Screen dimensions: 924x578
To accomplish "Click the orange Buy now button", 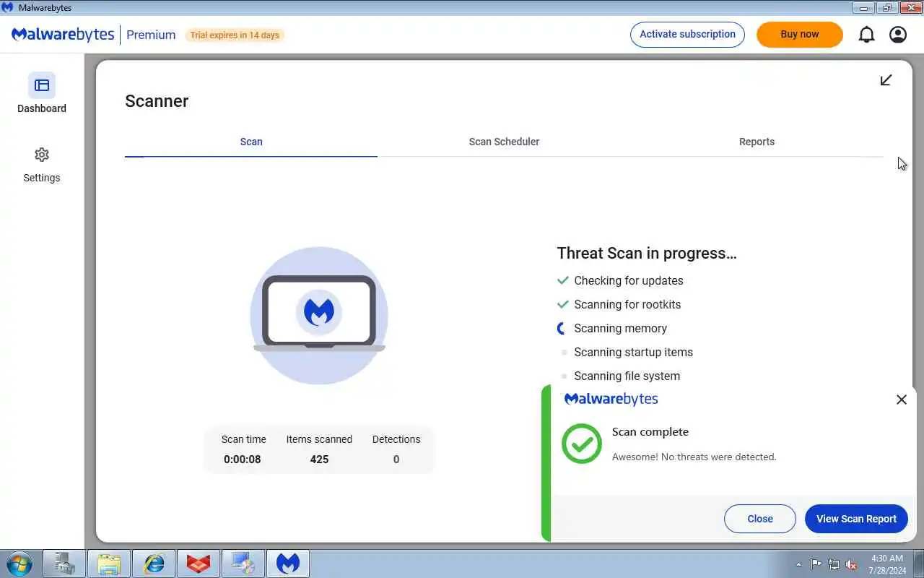I will pyautogui.click(x=800, y=35).
